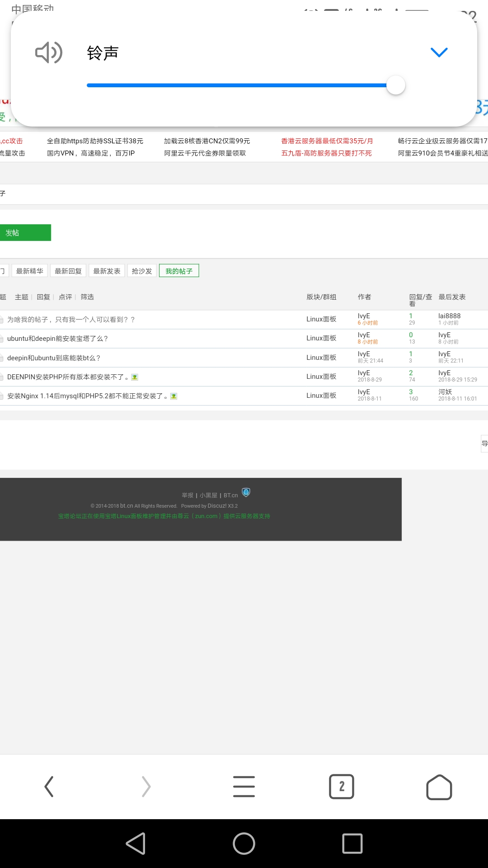
Task: Select the 回复 filter option
Action: [43, 297]
